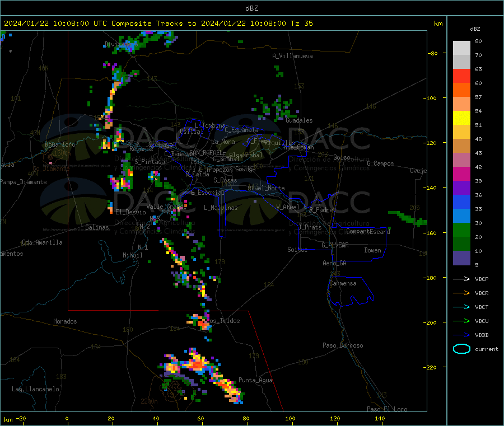The width and height of the screenshot is (504, 426).
Task: Click the V_Atuel map label
Action: point(288,207)
